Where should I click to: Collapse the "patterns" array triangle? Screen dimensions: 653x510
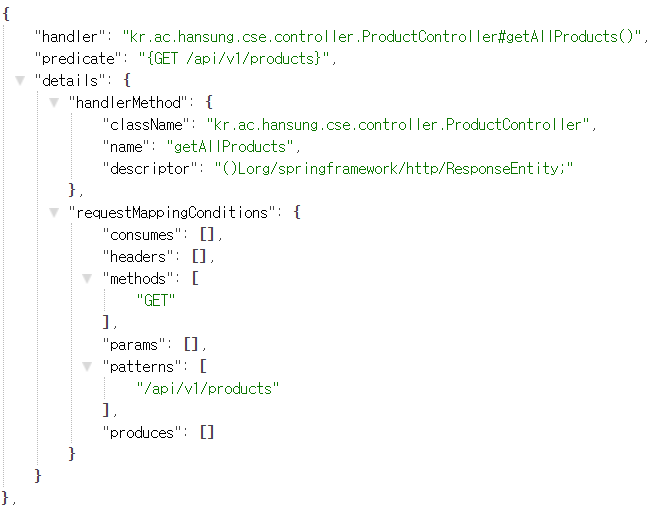[87, 367]
